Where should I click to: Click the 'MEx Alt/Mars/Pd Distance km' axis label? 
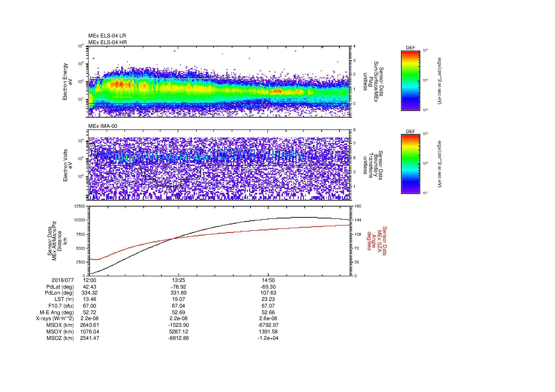tap(57, 241)
